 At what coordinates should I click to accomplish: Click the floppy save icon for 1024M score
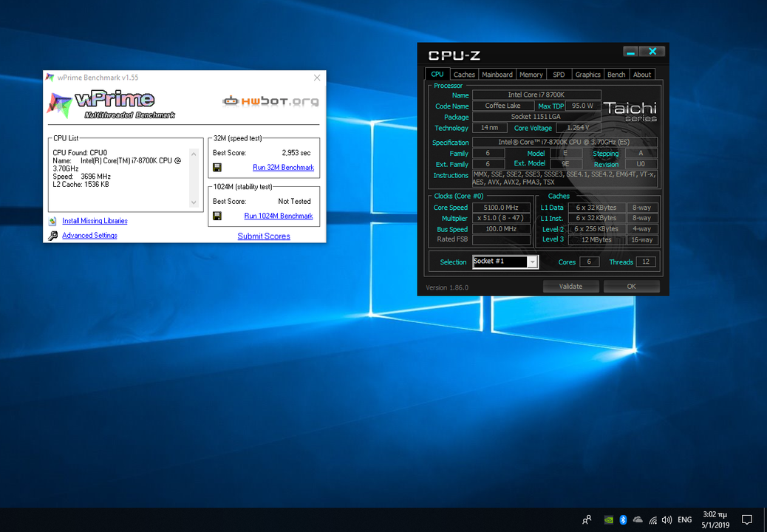(x=217, y=216)
